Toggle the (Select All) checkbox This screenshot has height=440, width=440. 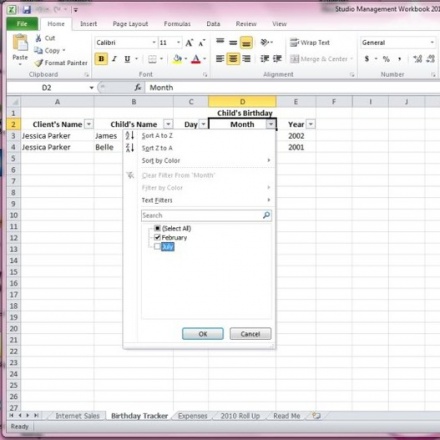pyautogui.click(x=157, y=228)
